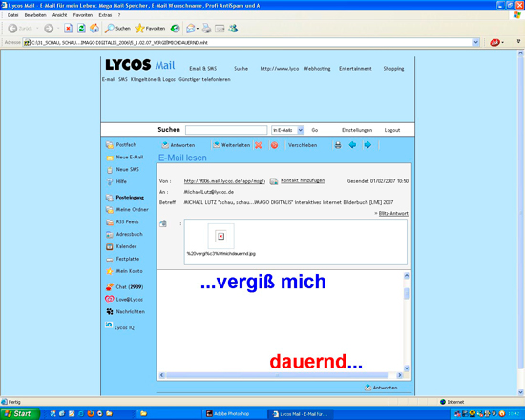
Task: Click the red X delete mail icon
Action: point(258,145)
